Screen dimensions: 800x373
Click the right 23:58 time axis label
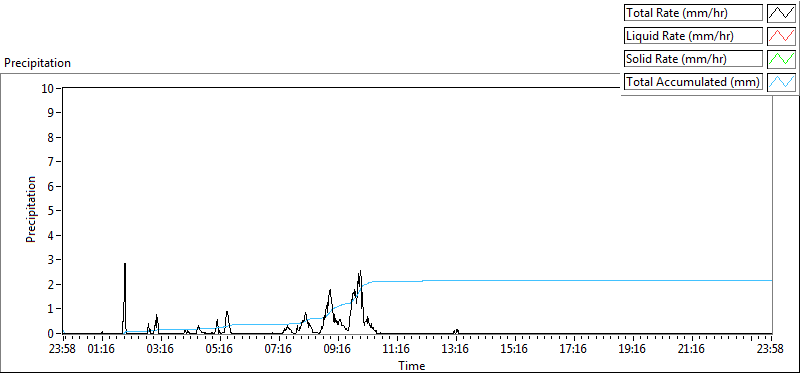[x=770, y=350]
